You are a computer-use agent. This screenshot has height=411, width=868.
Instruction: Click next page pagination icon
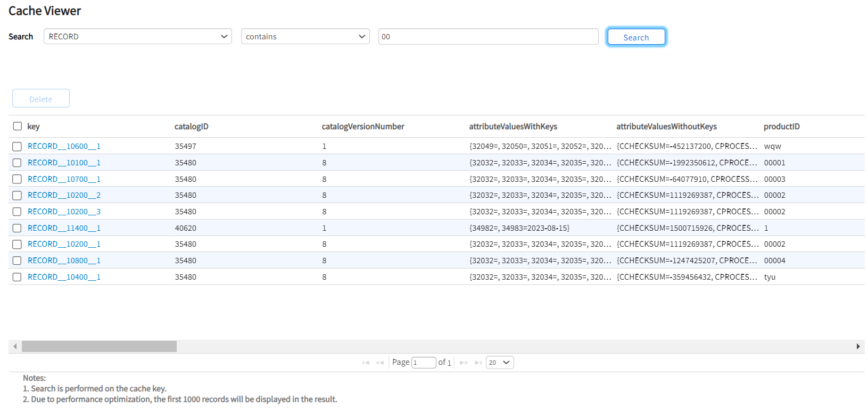click(x=464, y=363)
